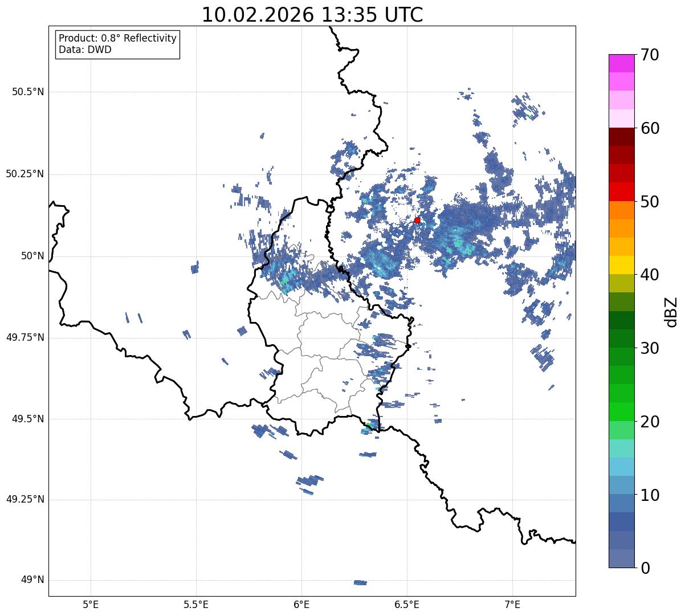Click the 'dBZ' colorbar axis label

pyautogui.click(x=672, y=312)
